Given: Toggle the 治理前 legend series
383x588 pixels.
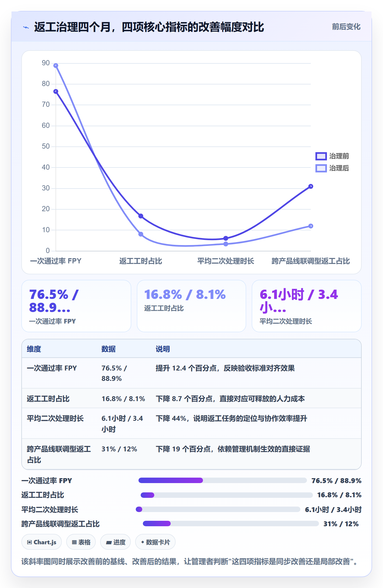Looking at the screenshot, I should 332,156.
